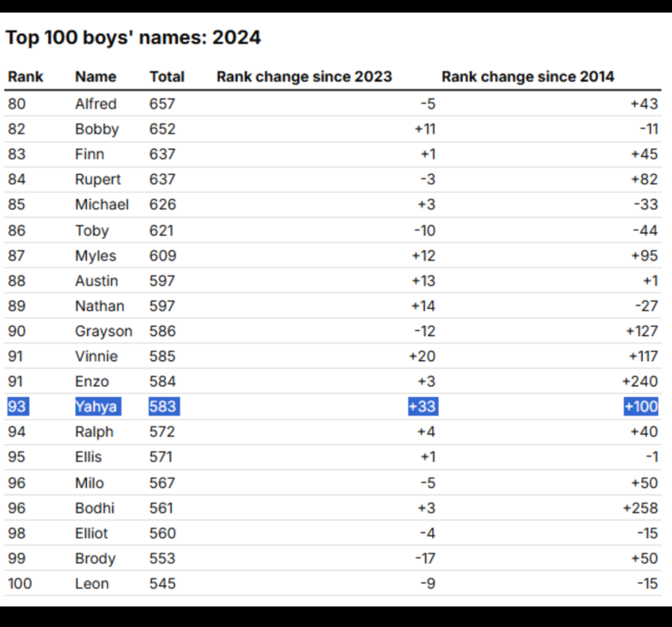The image size is (672, 627).
Task: Click Enzo's total of 584
Action: 162,381
